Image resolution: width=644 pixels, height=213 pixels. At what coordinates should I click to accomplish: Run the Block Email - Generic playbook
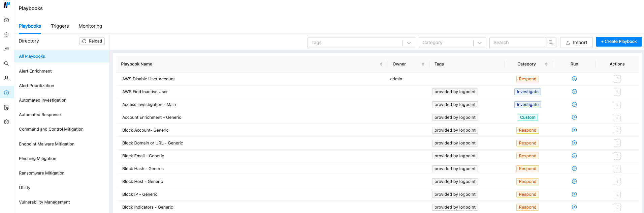click(574, 156)
